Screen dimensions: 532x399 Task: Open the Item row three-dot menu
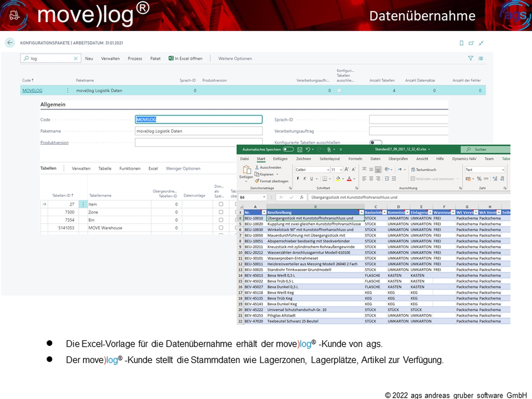[x=83, y=204]
